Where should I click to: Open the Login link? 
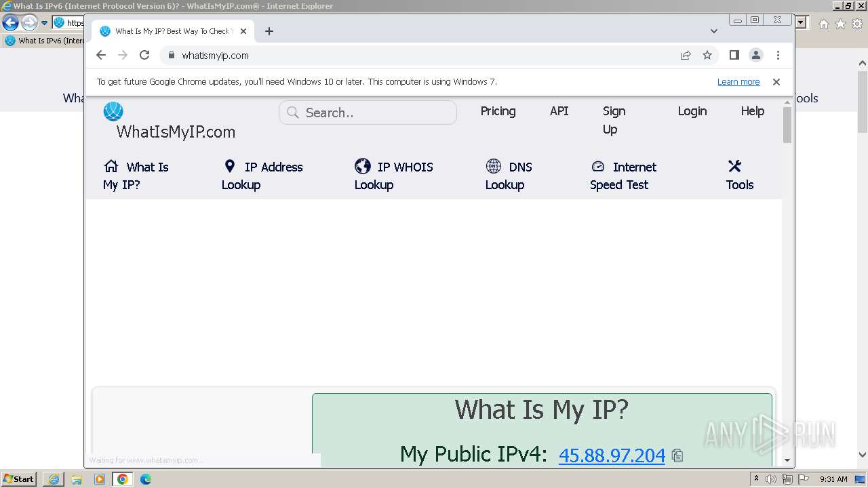(692, 111)
